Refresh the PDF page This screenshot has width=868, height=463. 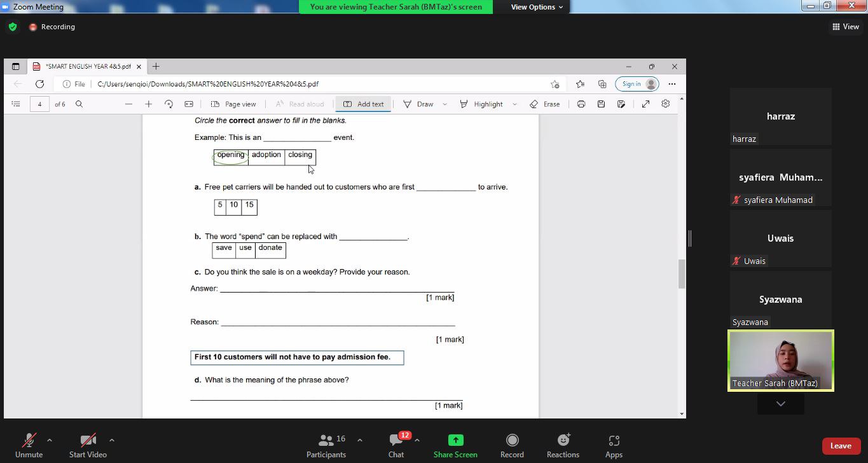point(39,84)
